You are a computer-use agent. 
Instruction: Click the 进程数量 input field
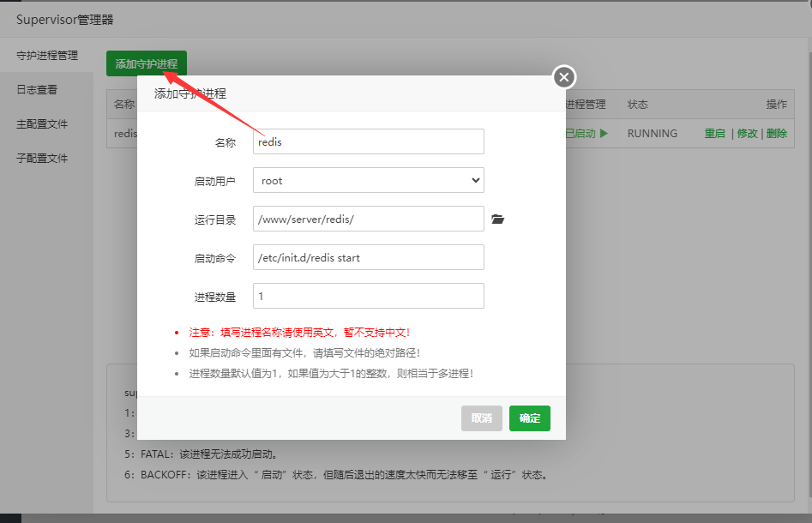tap(368, 296)
